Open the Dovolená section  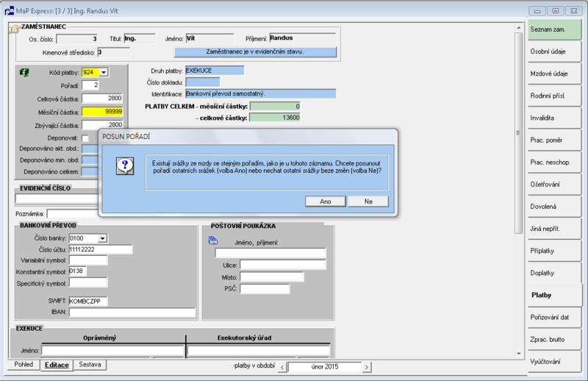[x=555, y=207]
